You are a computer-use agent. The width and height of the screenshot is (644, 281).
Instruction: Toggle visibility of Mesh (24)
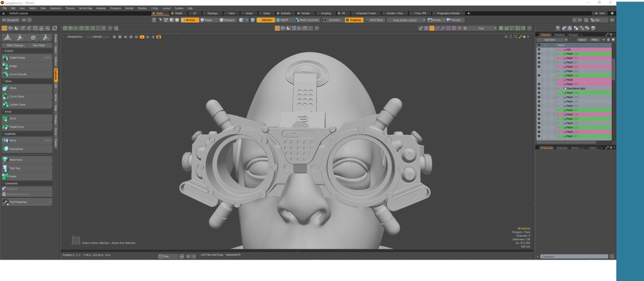539,93
